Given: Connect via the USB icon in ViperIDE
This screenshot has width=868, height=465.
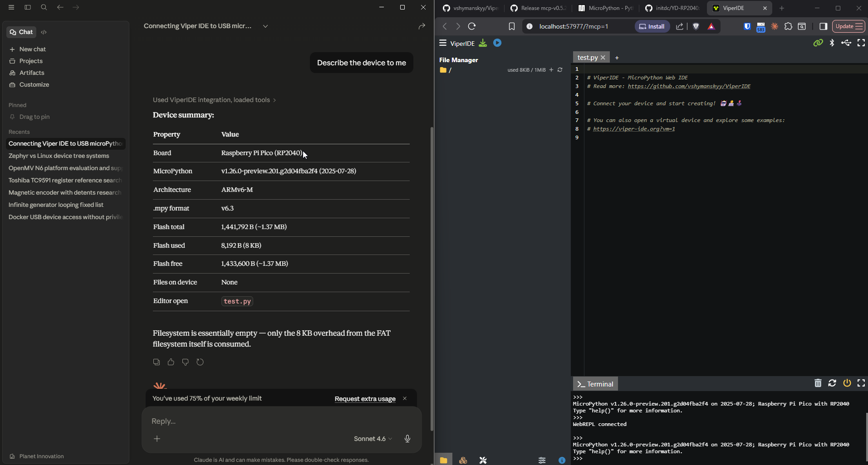Looking at the screenshot, I should 846,43.
